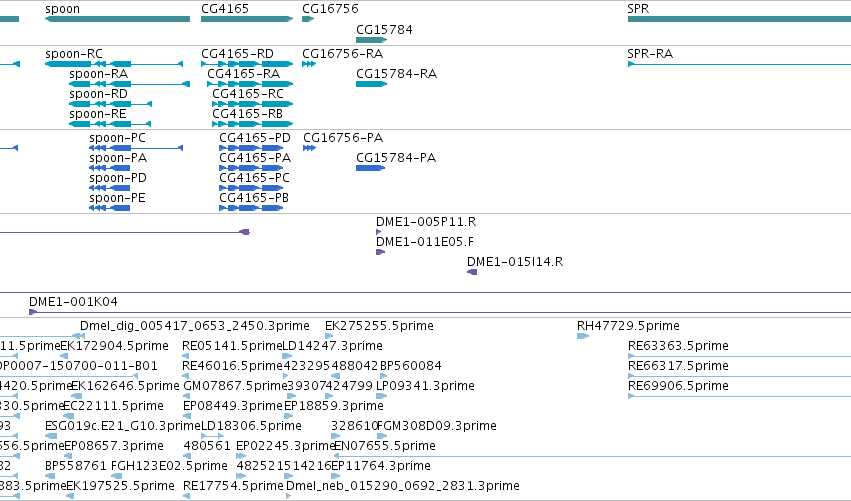Viewport: 851px width, 501px height.
Task: Click BP560084 EST label
Action: click(x=410, y=366)
